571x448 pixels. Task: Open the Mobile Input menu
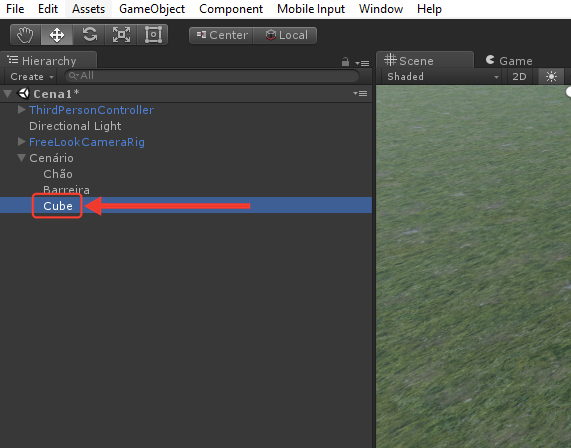[x=311, y=9]
